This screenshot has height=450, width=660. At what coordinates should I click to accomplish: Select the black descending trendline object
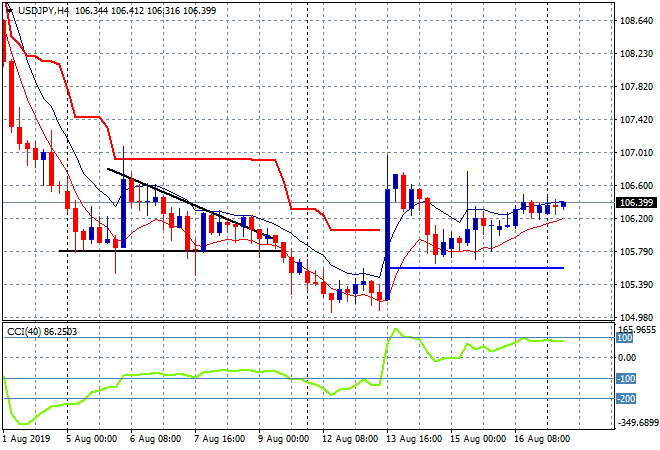click(x=192, y=205)
